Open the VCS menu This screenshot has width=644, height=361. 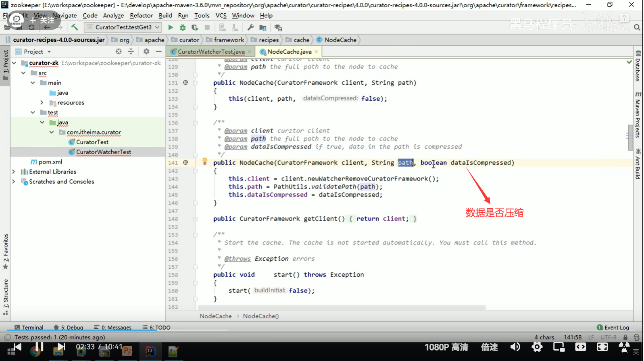(221, 15)
